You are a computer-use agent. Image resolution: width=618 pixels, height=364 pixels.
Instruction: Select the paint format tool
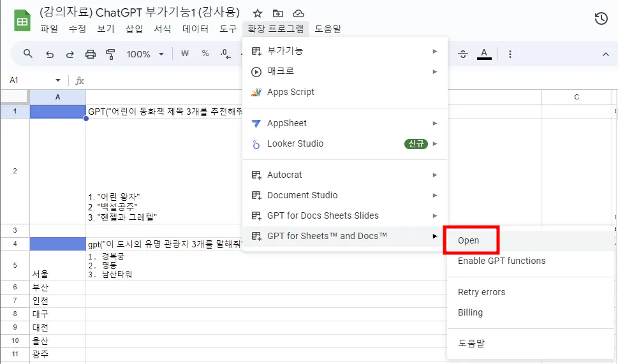click(x=110, y=54)
